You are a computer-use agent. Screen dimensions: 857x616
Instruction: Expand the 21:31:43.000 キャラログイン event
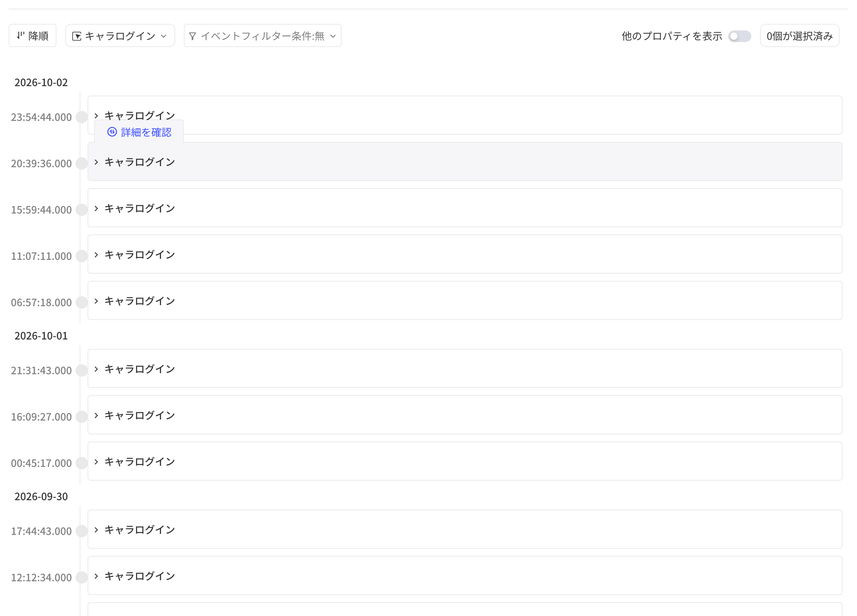(96, 369)
